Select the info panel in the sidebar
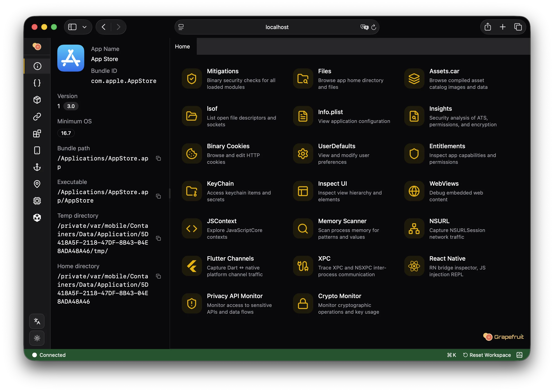 [x=37, y=66]
